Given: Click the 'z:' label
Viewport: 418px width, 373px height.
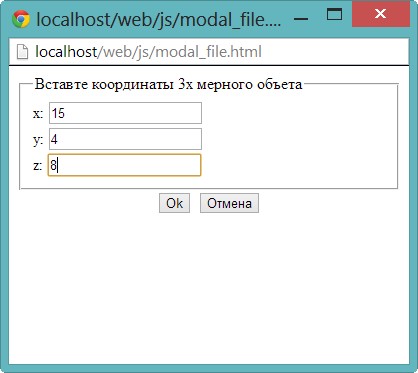Looking at the screenshot, I should (38, 166).
